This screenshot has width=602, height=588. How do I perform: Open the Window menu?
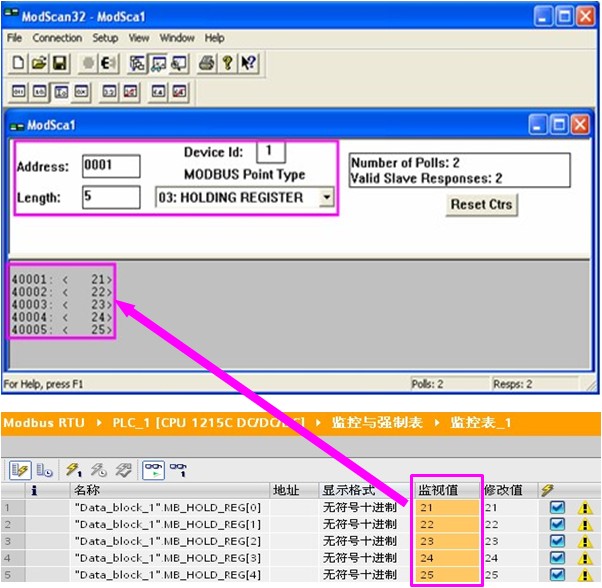coord(177,38)
